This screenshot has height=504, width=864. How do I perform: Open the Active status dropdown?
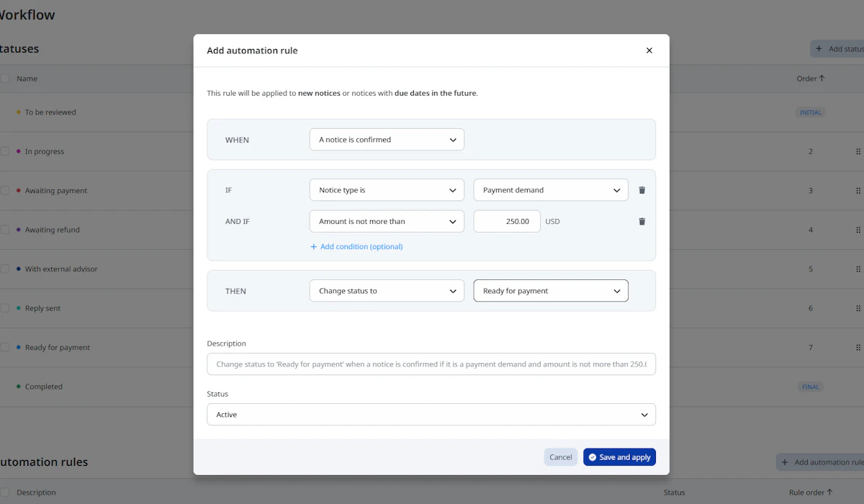tap(431, 415)
